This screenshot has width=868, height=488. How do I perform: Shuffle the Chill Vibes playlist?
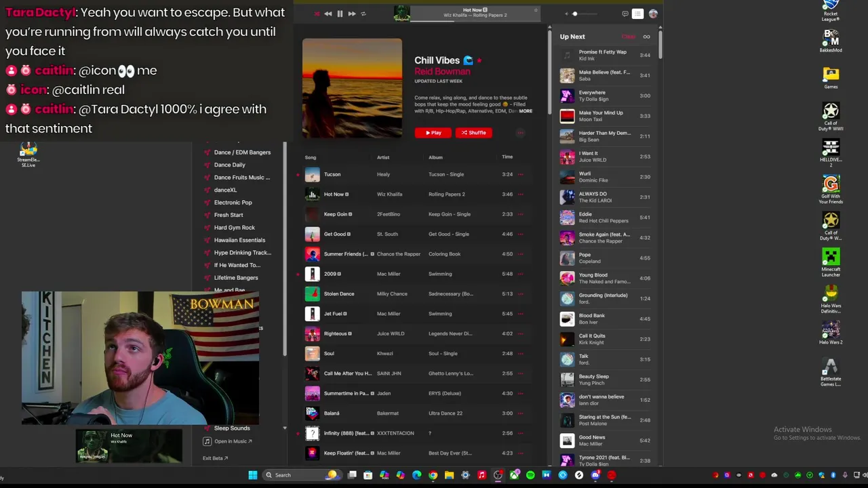pos(473,133)
